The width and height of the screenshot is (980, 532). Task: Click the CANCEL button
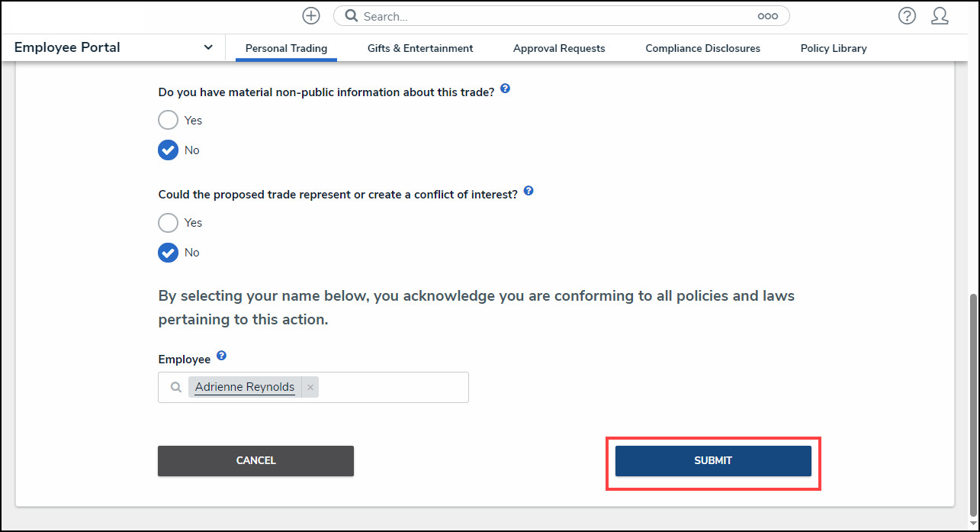pyautogui.click(x=255, y=460)
